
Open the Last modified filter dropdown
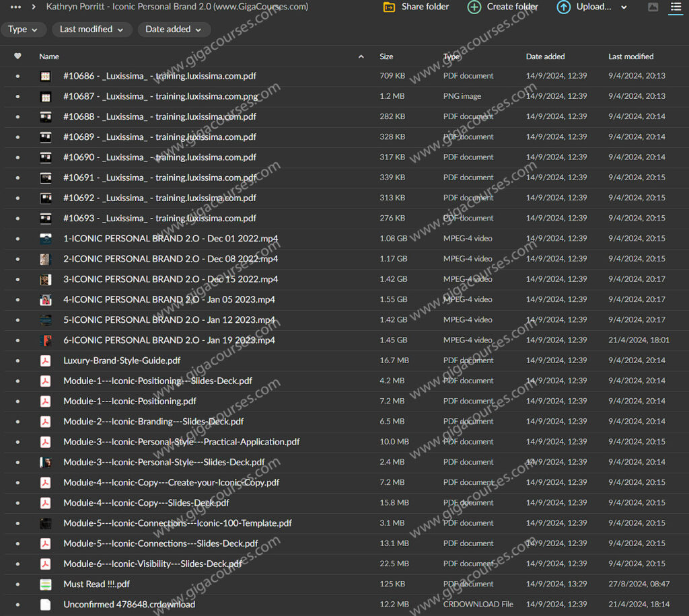(x=91, y=30)
